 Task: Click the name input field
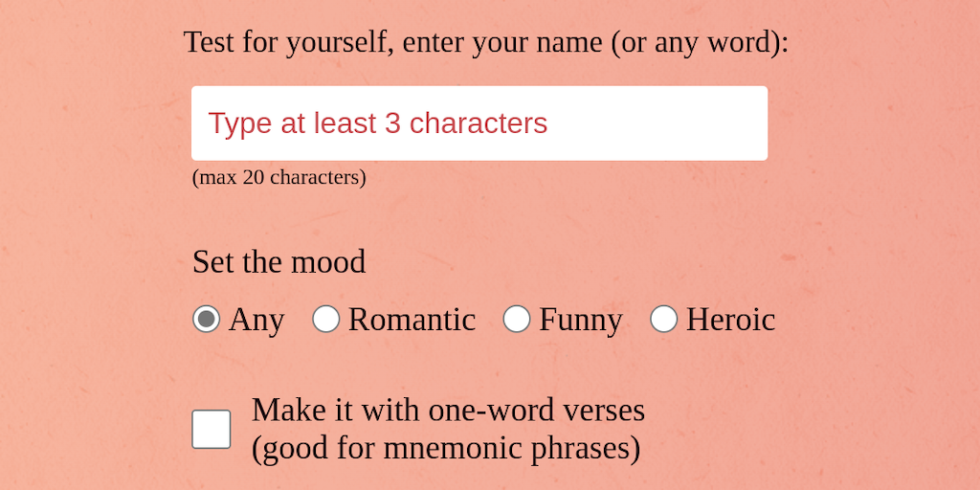(479, 123)
